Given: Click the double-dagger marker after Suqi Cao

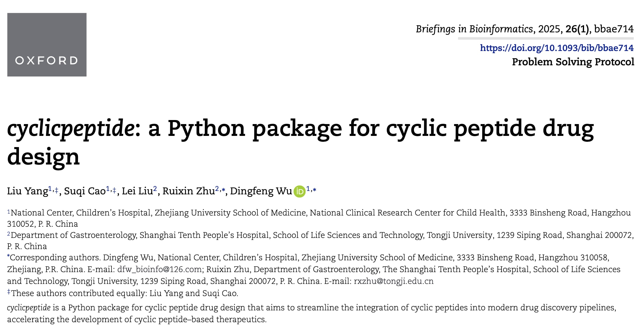Looking at the screenshot, I should pyautogui.click(x=114, y=190).
